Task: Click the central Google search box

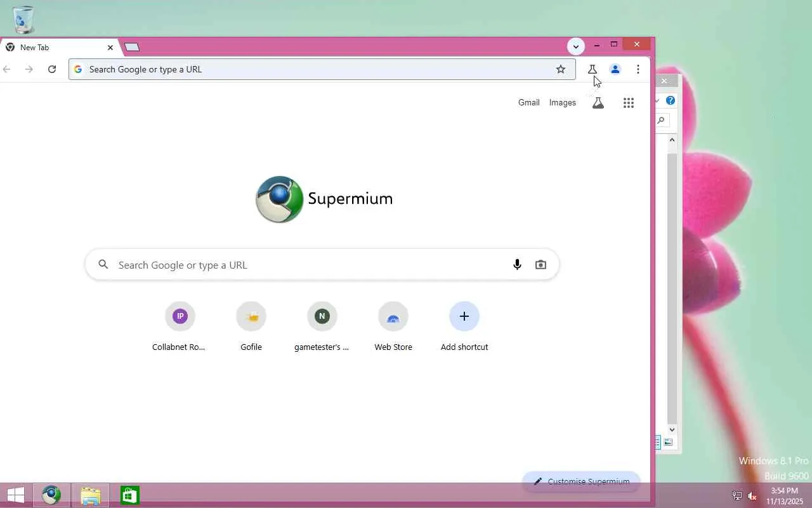Action: 322,265
